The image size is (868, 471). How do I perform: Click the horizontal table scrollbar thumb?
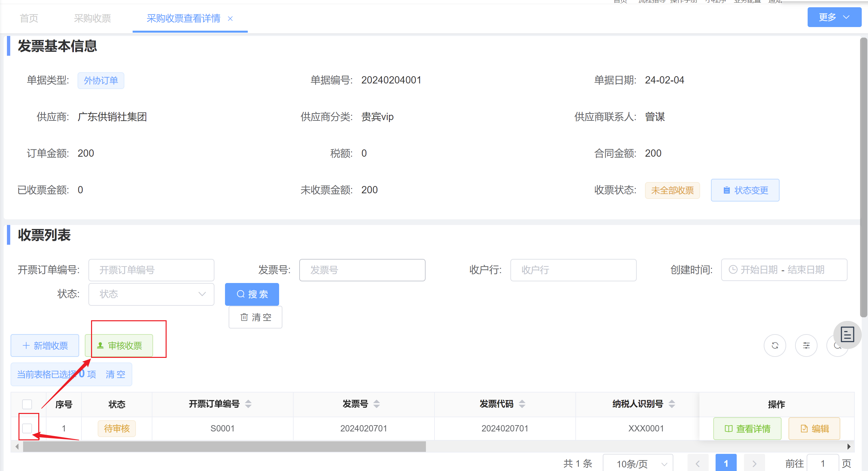(x=224, y=447)
